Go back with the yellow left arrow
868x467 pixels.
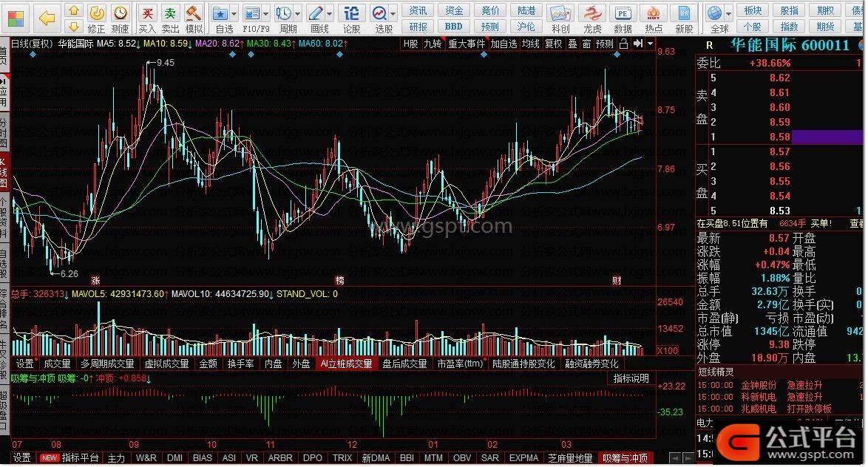coord(47,18)
